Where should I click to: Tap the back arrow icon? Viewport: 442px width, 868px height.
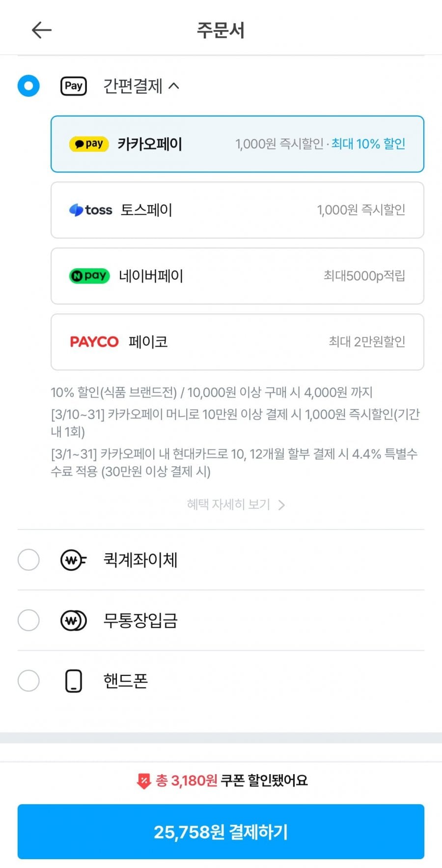tap(42, 30)
